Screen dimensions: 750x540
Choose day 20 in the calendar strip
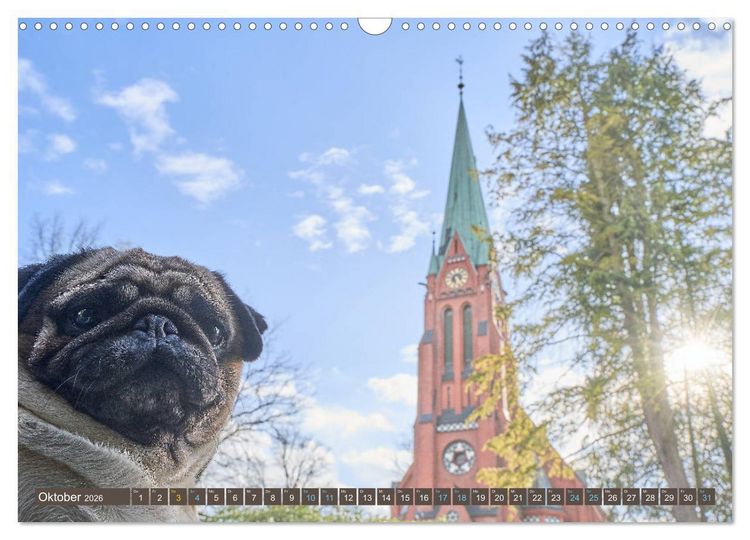point(499,497)
